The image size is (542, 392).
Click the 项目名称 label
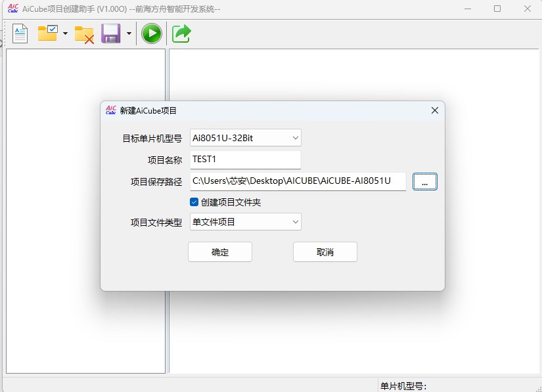coord(165,160)
